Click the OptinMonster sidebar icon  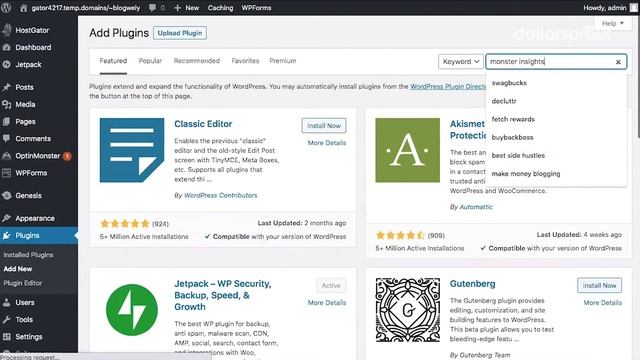pyautogui.click(x=7, y=156)
